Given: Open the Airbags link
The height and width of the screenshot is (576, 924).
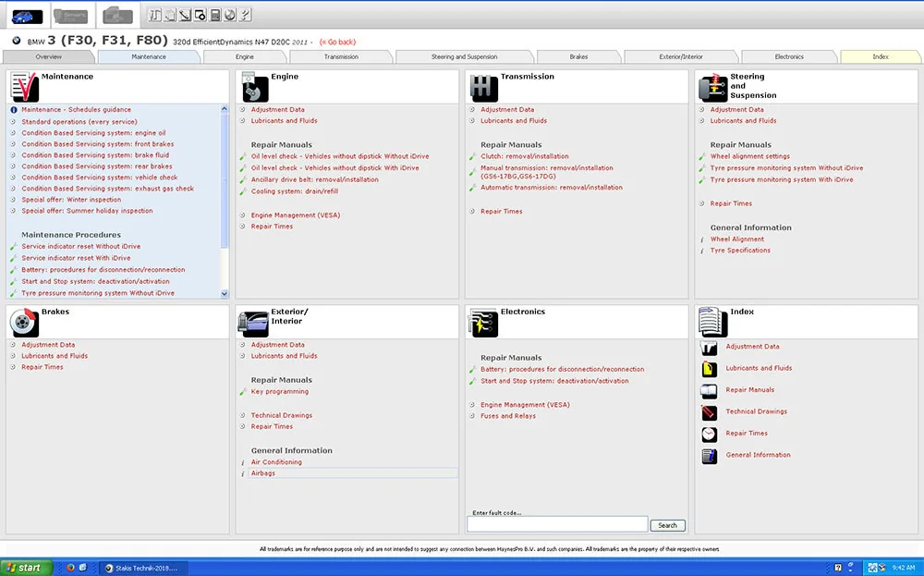Looking at the screenshot, I should (262, 473).
